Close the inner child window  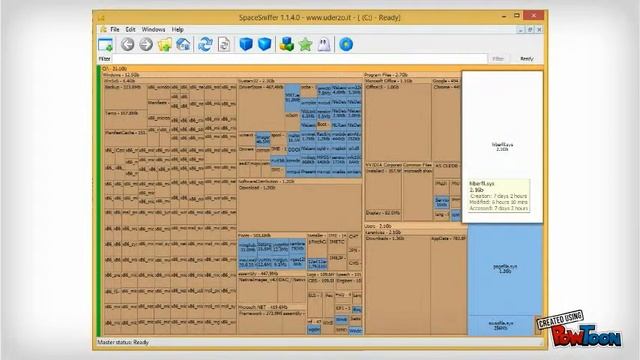tap(539, 29)
